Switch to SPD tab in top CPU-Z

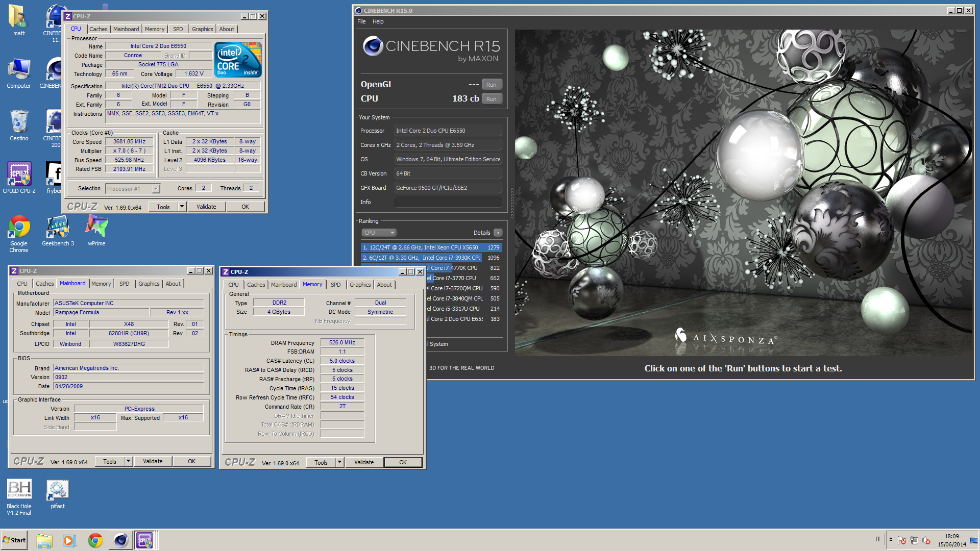pyautogui.click(x=178, y=29)
